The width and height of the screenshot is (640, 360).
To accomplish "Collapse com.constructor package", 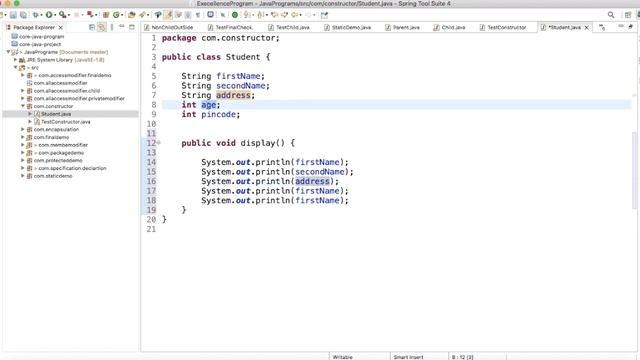I will [x=23, y=106].
